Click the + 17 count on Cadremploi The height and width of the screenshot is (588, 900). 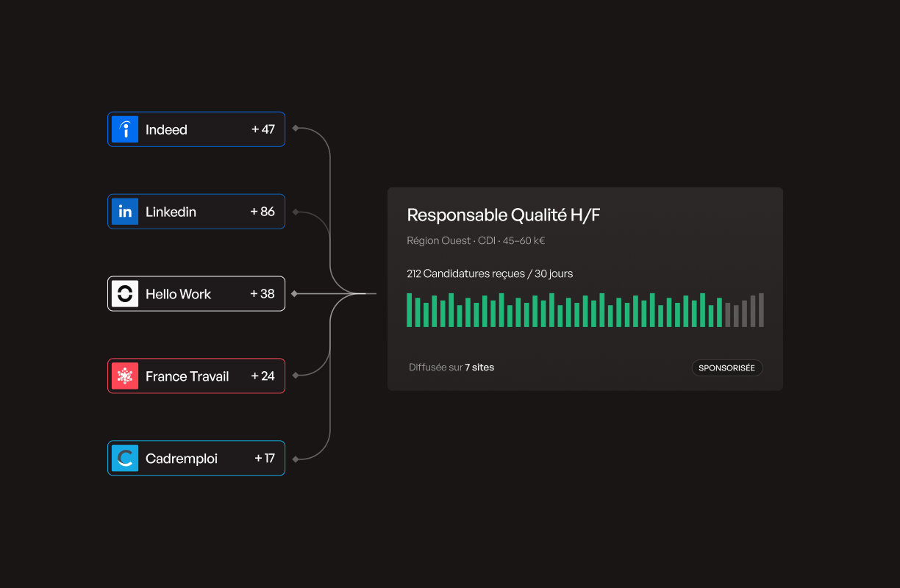(265, 459)
